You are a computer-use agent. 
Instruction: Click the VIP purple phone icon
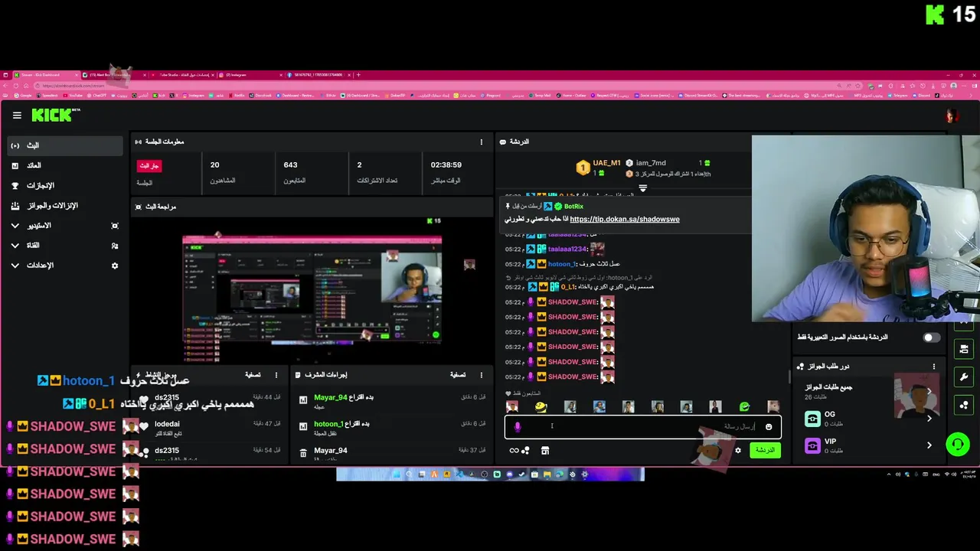point(812,445)
